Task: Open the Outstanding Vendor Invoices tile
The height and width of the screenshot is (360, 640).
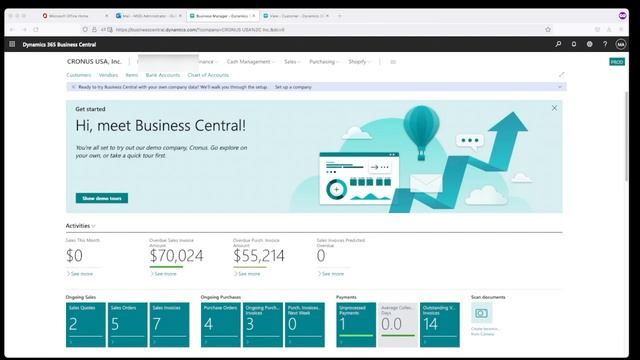Action: coord(440,325)
